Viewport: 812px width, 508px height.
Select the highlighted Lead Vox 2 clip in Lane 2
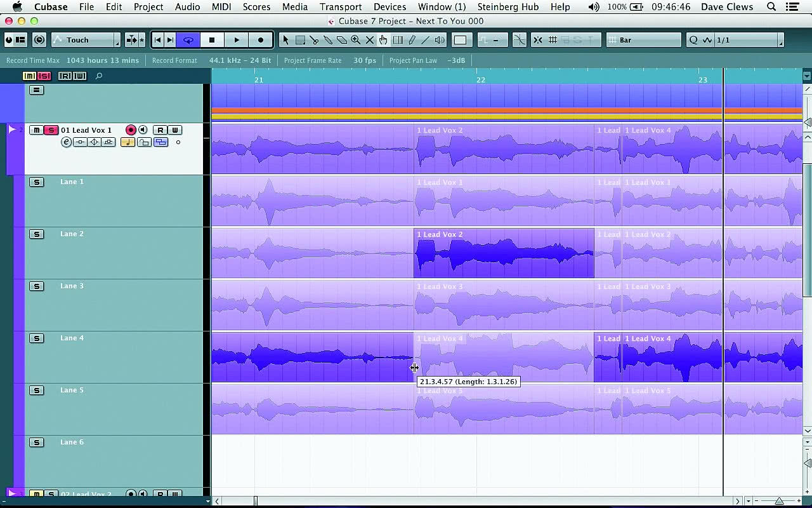click(504, 253)
